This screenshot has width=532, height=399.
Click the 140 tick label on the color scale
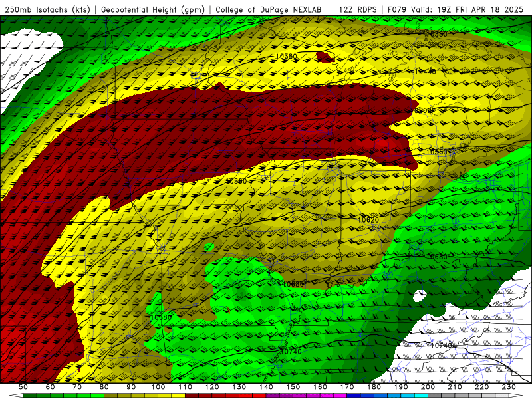266,387
